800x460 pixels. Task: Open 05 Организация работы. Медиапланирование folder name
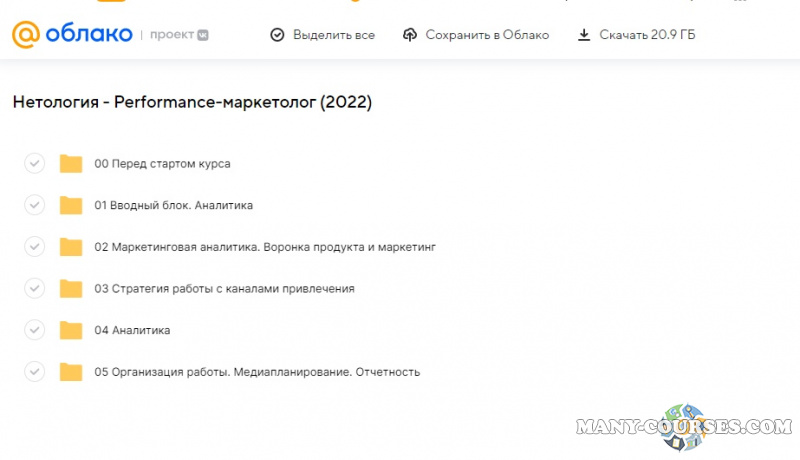pyautogui.click(x=257, y=372)
